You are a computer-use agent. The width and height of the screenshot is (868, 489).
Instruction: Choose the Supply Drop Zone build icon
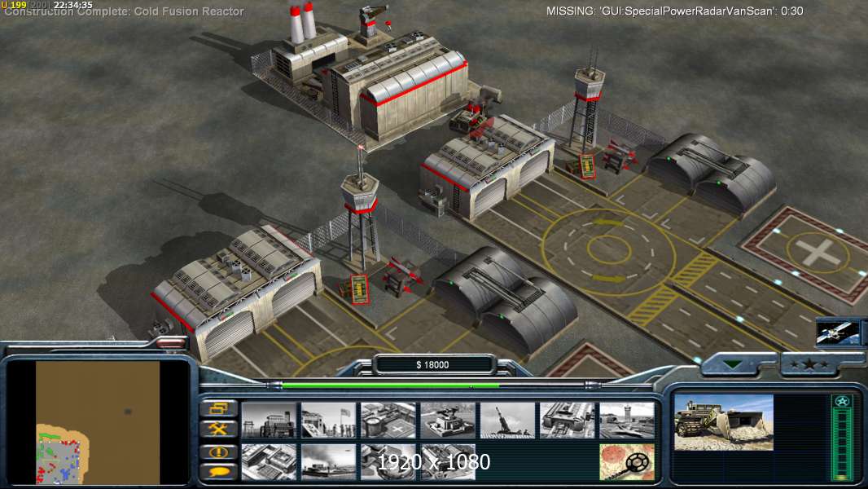click(x=329, y=462)
